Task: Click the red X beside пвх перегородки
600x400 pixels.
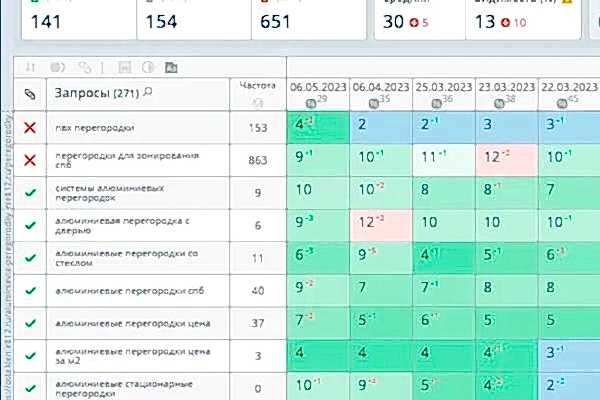Action: [x=30, y=127]
